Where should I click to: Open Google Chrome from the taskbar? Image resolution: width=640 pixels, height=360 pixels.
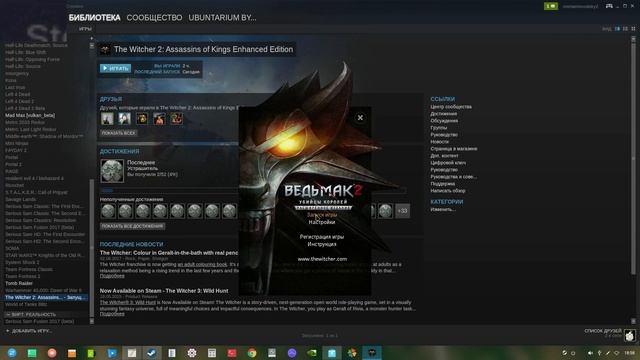(x=252, y=353)
